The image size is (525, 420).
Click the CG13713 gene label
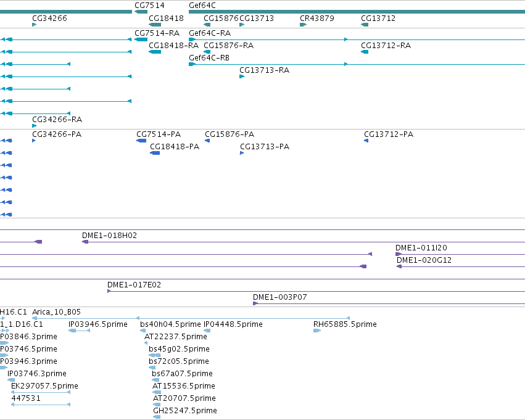click(257, 18)
